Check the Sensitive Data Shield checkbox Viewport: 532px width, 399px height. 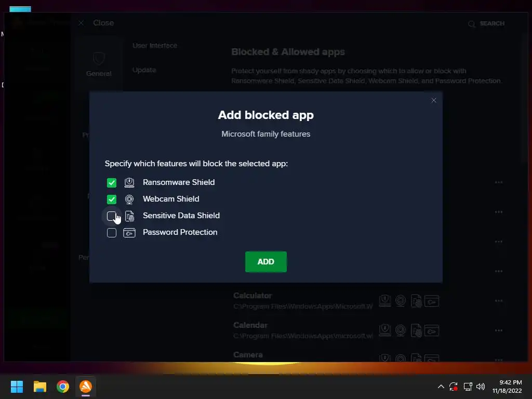(112, 216)
